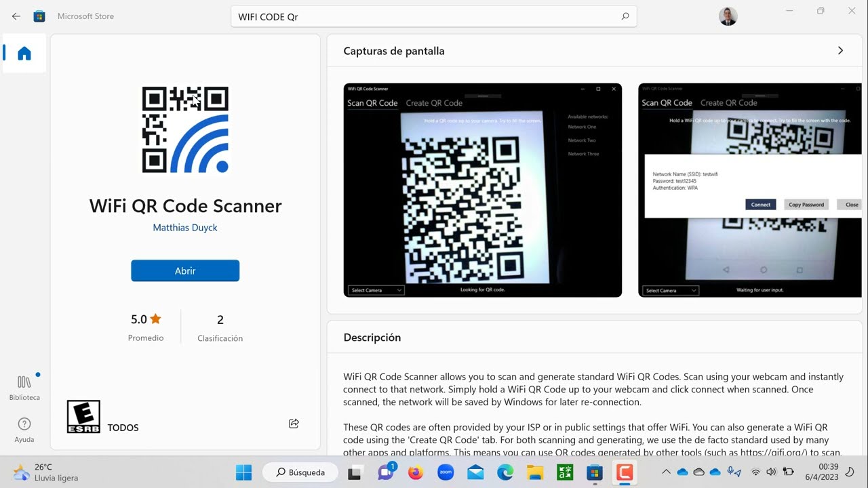Image resolution: width=868 pixels, height=488 pixels.
Task: Click the 2 Clasificación count
Action: click(220, 327)
